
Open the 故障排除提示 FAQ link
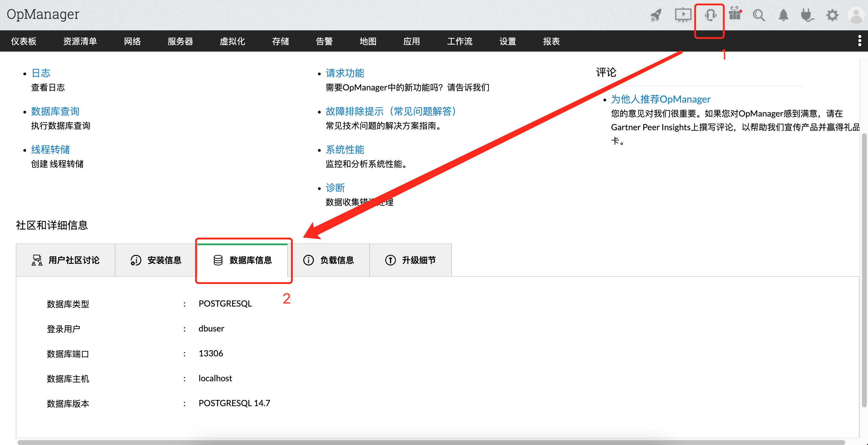(x=391, y=111)
